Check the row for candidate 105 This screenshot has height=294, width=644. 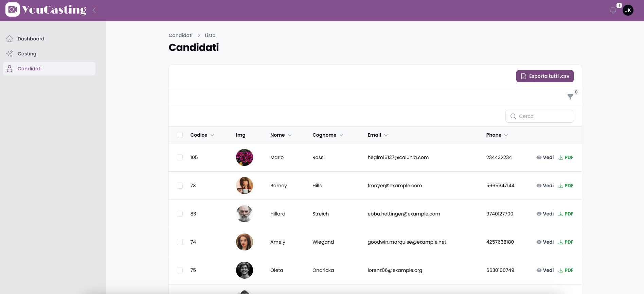(x=180, y=157)
